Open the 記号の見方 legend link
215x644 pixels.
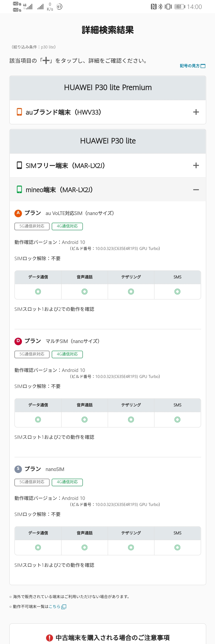click(192, 66)
